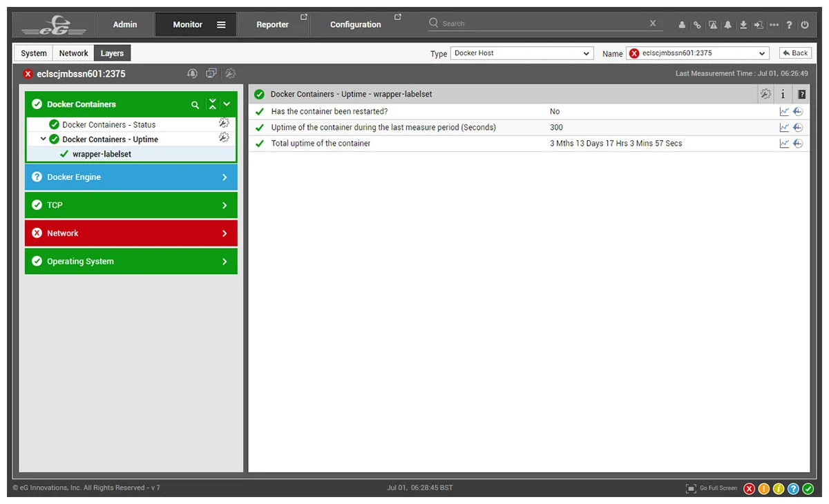Open graph for uptime during last measure period

[x=784, y=127]
